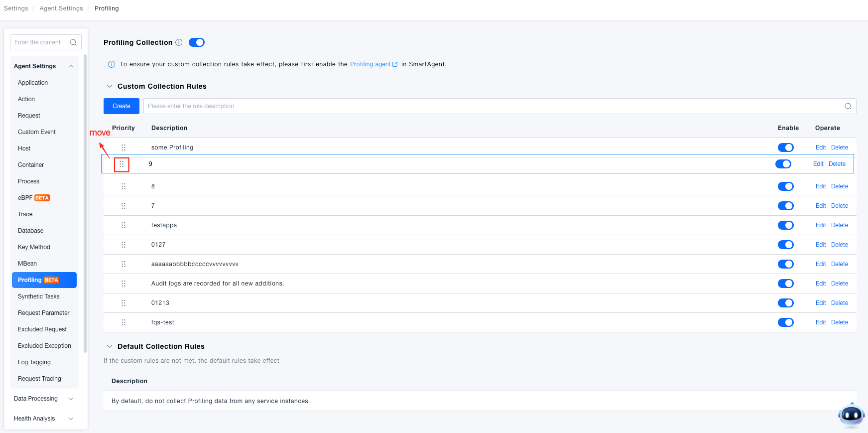Open Excluded Exception in the sidebar

pos(44,346)
